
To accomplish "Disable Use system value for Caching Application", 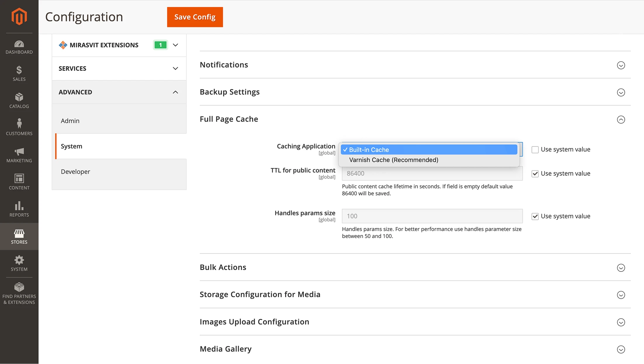I will click(535, 149).
